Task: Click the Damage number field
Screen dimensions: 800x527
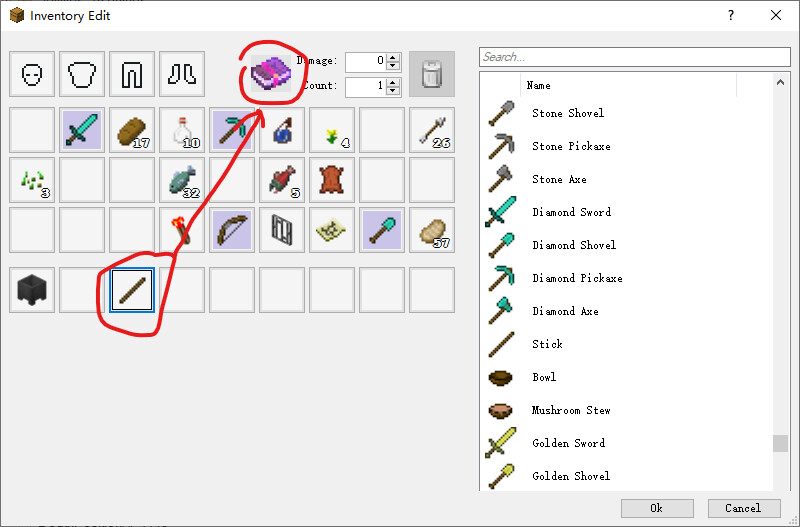Action: 366,62
